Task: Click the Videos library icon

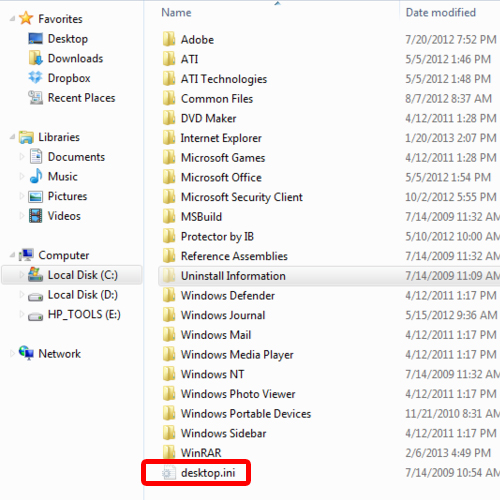Action: point(35,216)
